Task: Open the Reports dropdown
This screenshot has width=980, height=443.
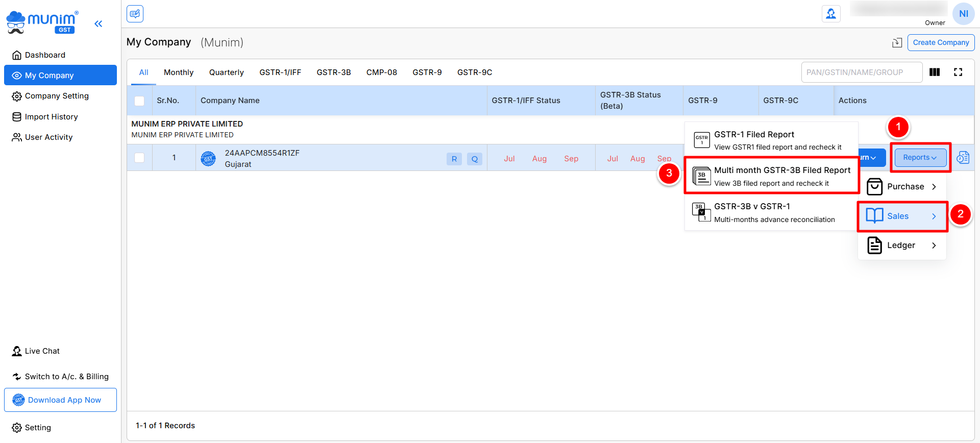Action: tap(920, 158)
